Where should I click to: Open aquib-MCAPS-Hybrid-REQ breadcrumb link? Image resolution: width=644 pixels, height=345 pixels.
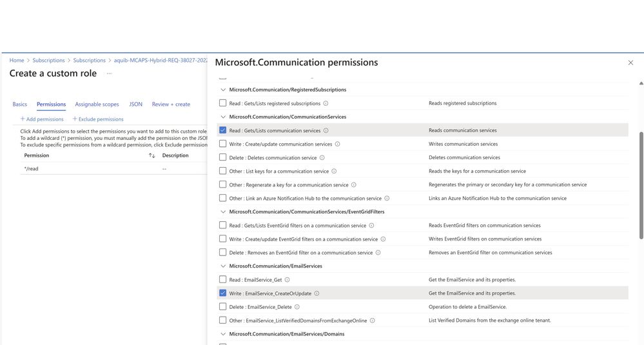pyautogui.click(x=161, y=61)
